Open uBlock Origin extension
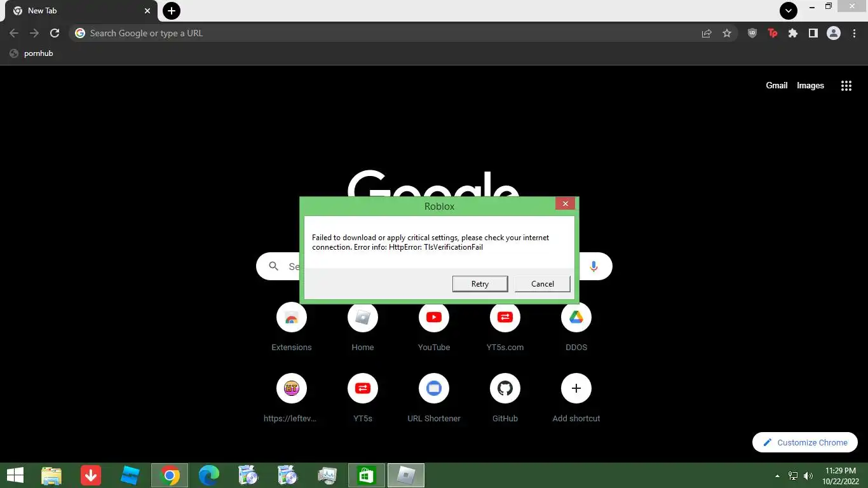 click(x=752, y=33)
